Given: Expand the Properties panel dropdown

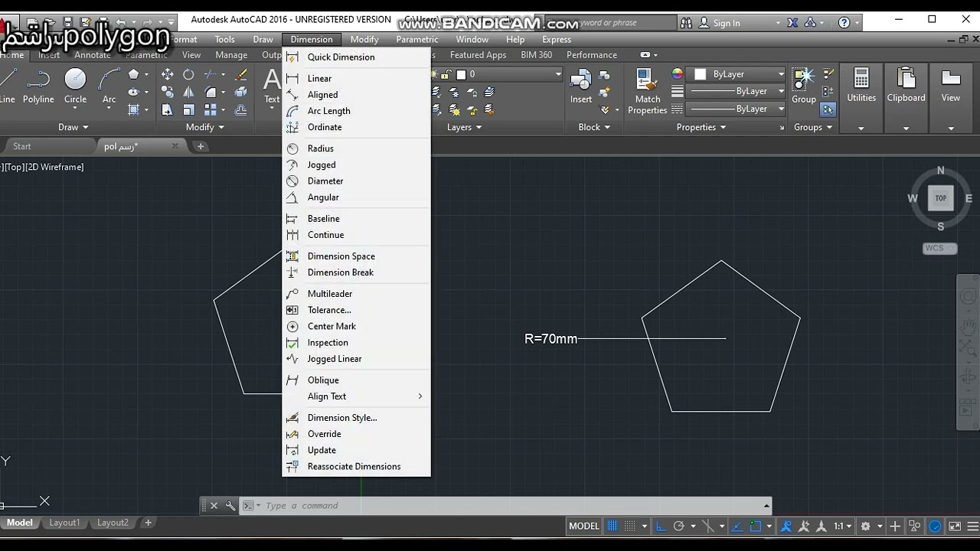Looking at the screenshot, I should [x=701, y=127].
